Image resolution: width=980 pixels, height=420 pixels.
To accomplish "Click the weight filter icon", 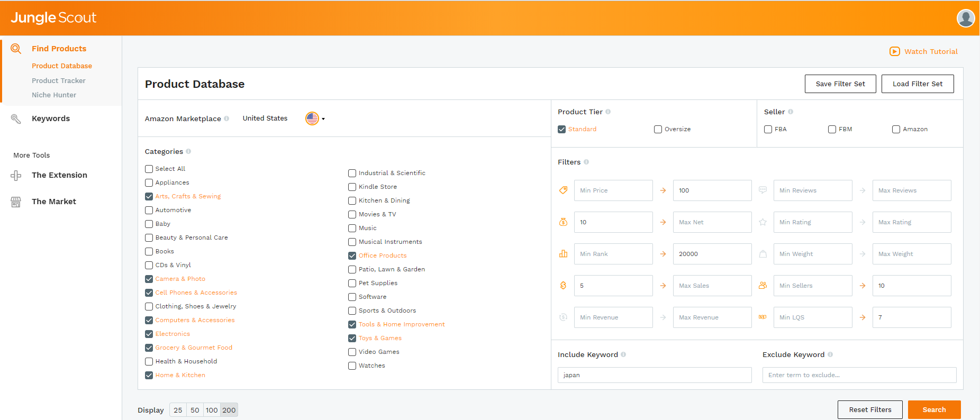I will [x=763, y=254].
